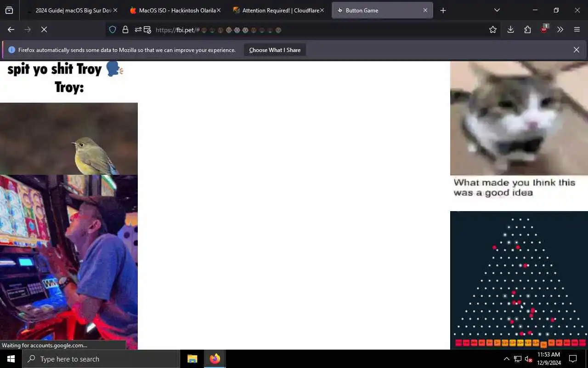Click the muted volume tray icon
This screenshot has height=368, width=588.
click(x=529, y=359)
